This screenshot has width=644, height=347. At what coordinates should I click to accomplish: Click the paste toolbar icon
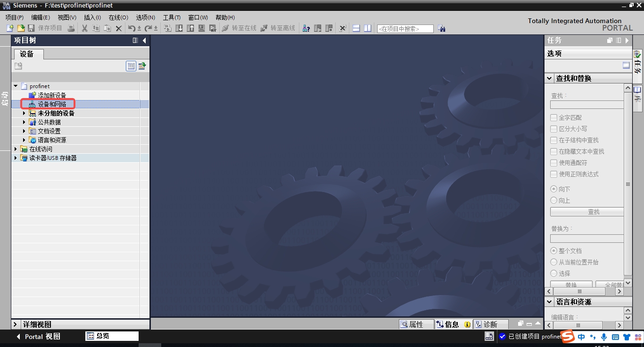pos(107,28)
